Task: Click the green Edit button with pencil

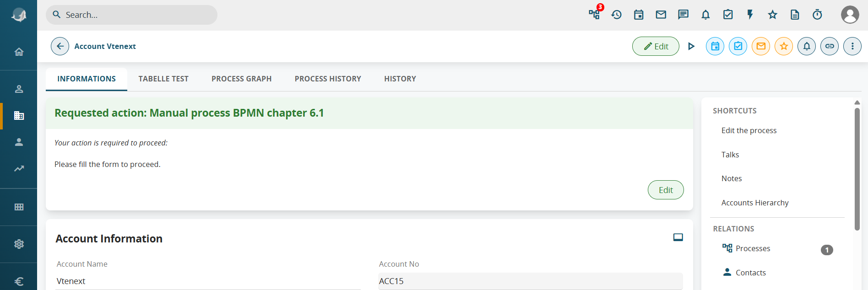Action: click(656, 46)
